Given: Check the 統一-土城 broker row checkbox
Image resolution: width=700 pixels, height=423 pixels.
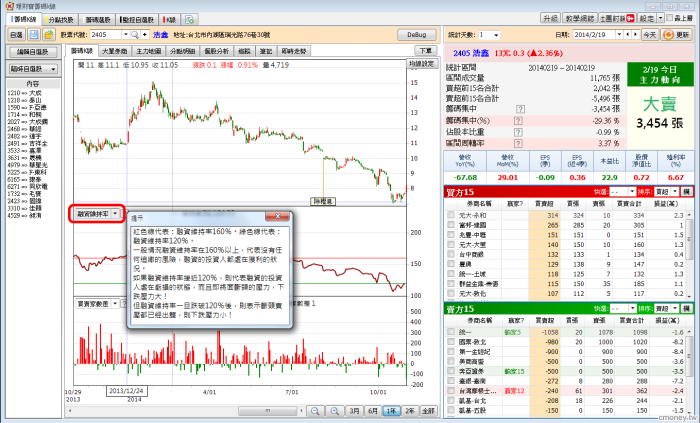Looking at the screenshot, I should [x=451, y=274].
